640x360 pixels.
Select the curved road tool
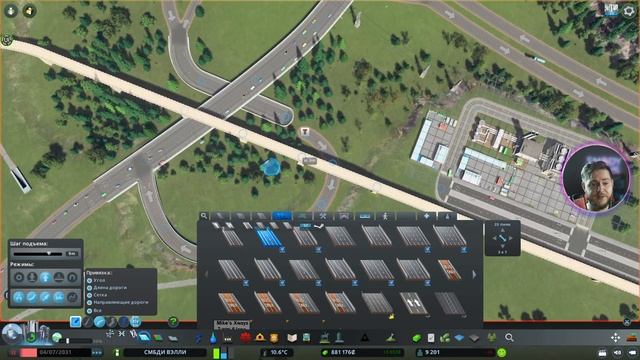click(x=100, y=322)
